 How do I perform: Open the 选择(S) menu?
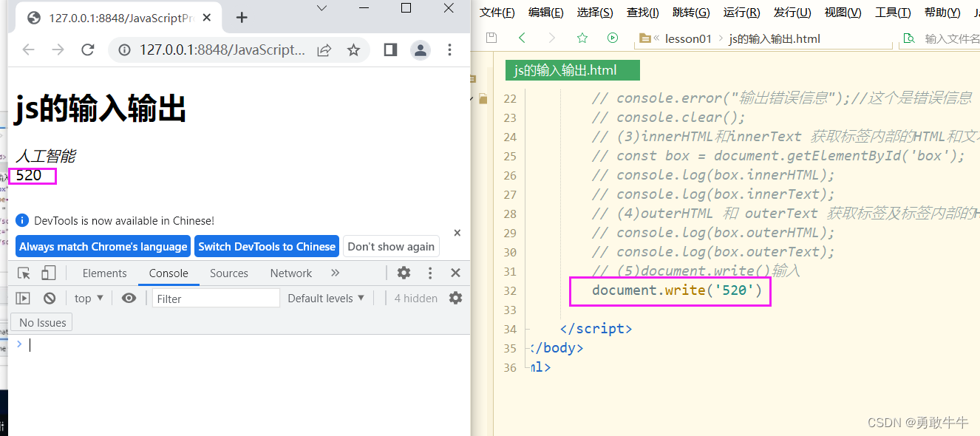click(x=595, y=12)
